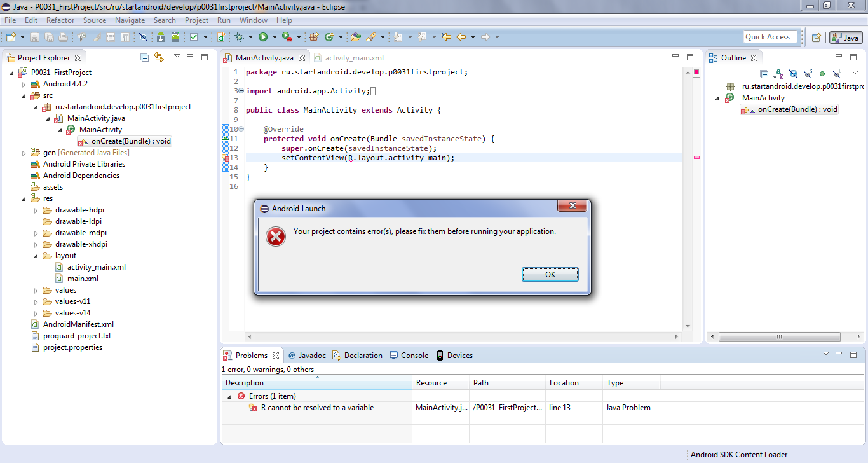Viewport: 868px width, 463px height.
Task: Toggle alphabetical Sort in Outline toolbar
Action: 778,73
